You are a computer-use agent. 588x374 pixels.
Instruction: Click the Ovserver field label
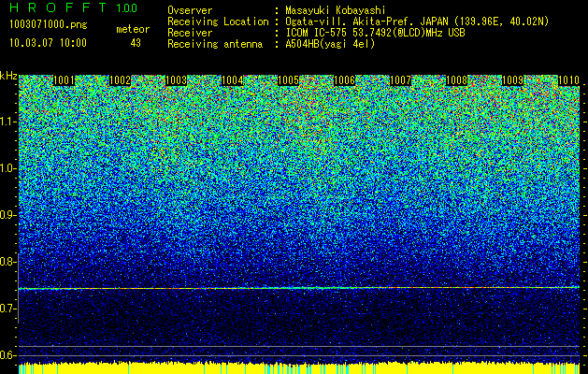pyautogui.click(x=190, y=10)
